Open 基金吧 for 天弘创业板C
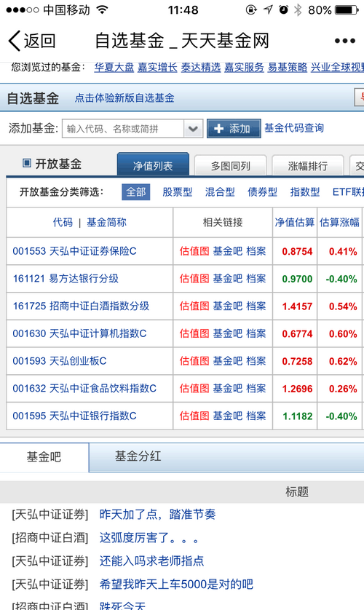Image resolution: width=364 pixels, height=610 pixels. point(228,361)
